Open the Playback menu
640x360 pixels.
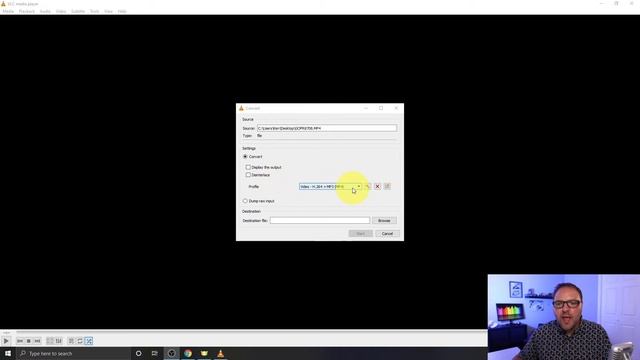(27, 11)
